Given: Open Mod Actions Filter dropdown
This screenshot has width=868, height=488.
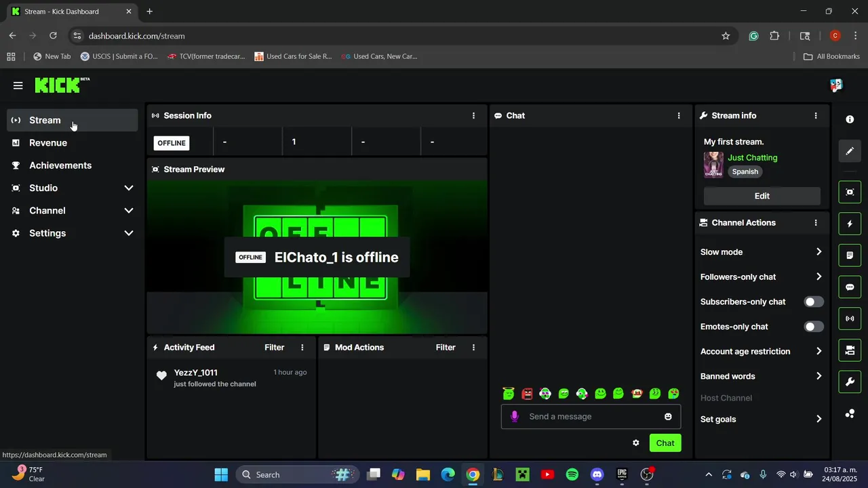Looking at the screenshot, I should 446,348.
